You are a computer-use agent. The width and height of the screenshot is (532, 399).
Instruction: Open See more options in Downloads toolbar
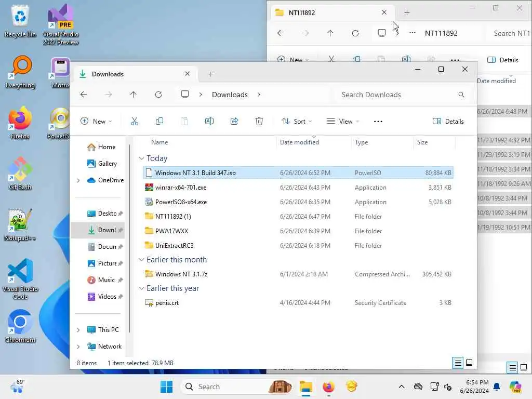[x=378, y=122]
